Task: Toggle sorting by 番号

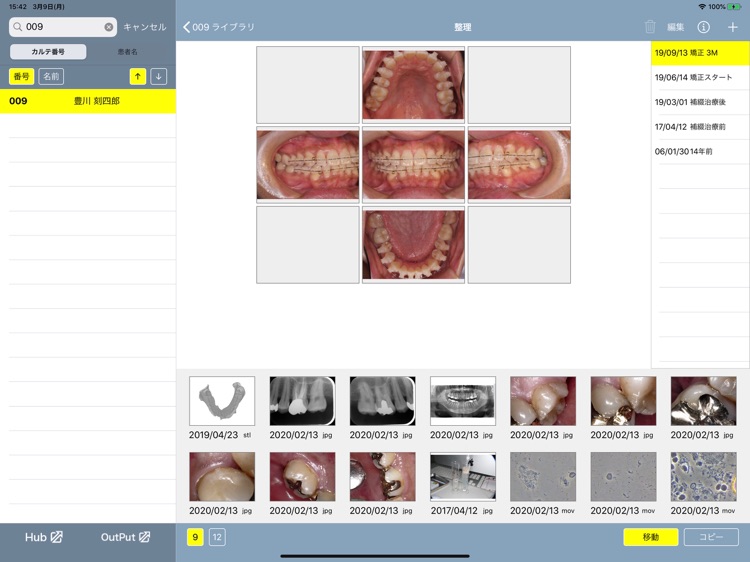Action: [x=22, y=77]
